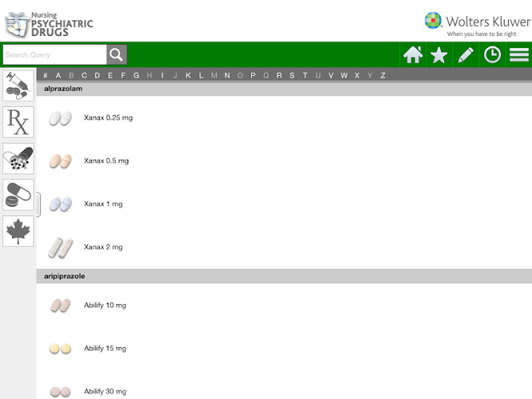Open Xanax 1 mg entry
The height and width of the screenshot is (399, 532).
[x=284, y=203]
